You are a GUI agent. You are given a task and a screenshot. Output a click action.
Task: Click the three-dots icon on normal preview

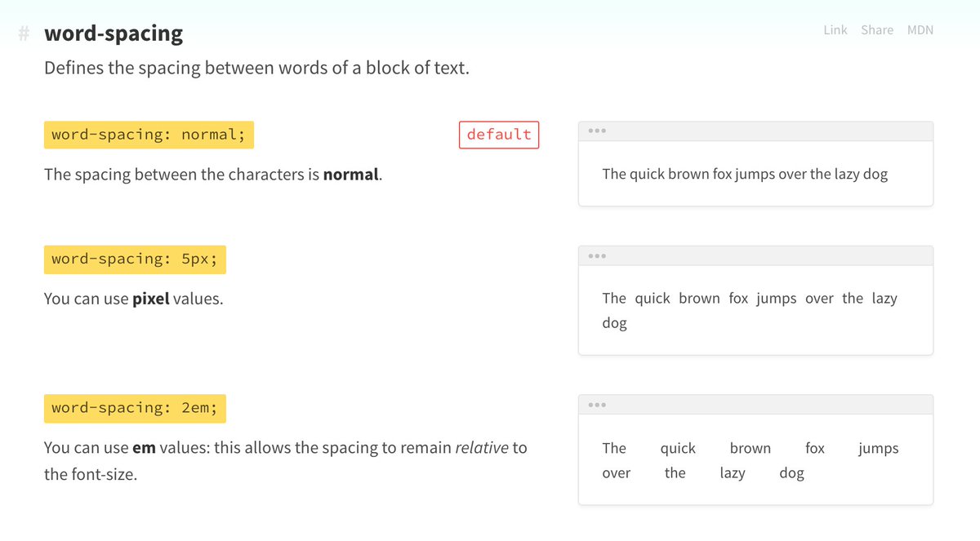click(x=597, y=131)
